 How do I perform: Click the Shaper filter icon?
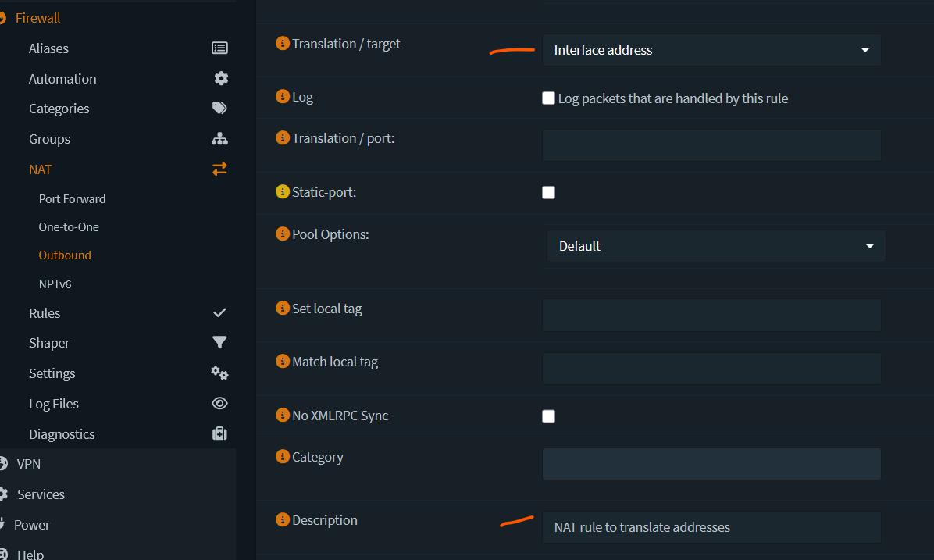click(219, 343)
